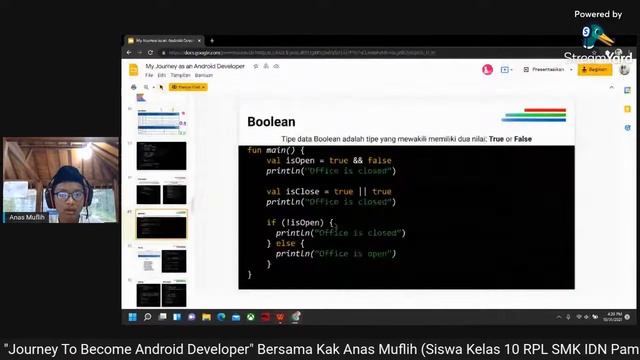The width and height of the screenshot is (640, 360).
Task: Select the last visible slide thumbnail
Action: [162, 293]
